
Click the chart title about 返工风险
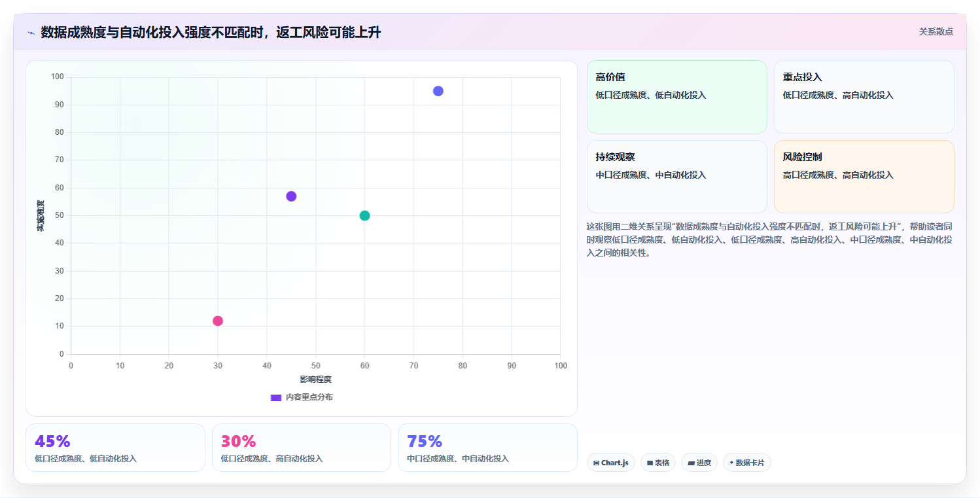[x=211, y=32]
